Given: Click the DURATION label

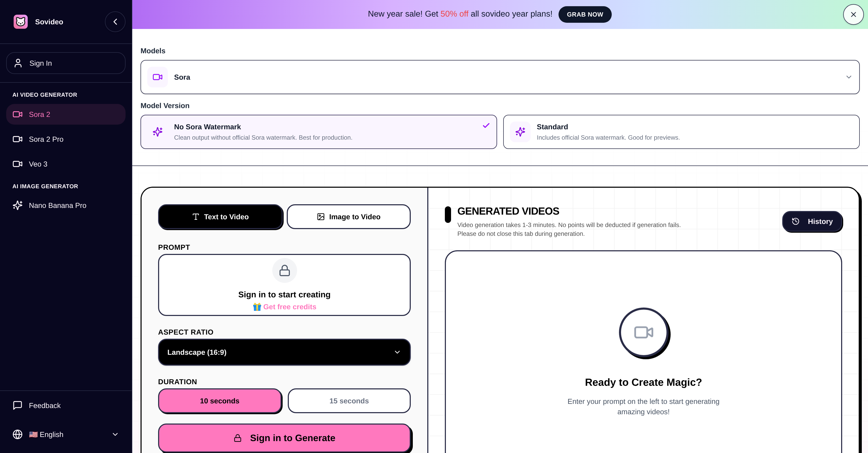Looking at the screenshot, I should click(177, 382).
